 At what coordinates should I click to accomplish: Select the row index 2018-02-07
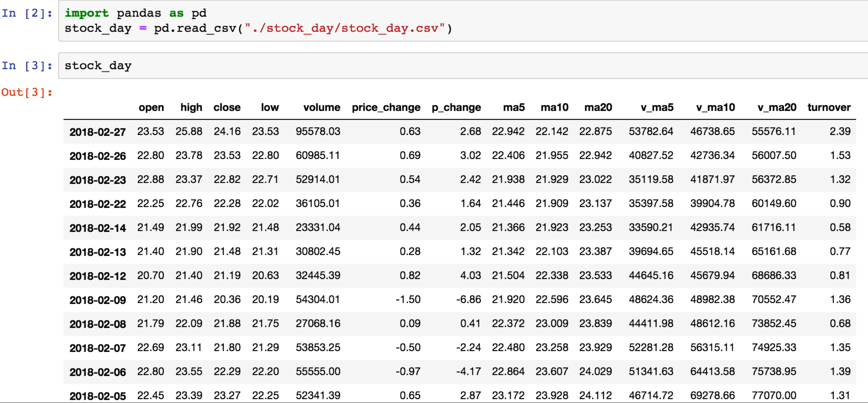click(98, 348)
